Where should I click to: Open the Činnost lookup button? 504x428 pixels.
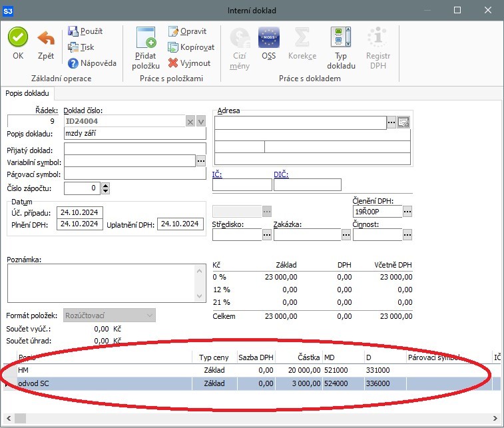(x=407, y=235)
